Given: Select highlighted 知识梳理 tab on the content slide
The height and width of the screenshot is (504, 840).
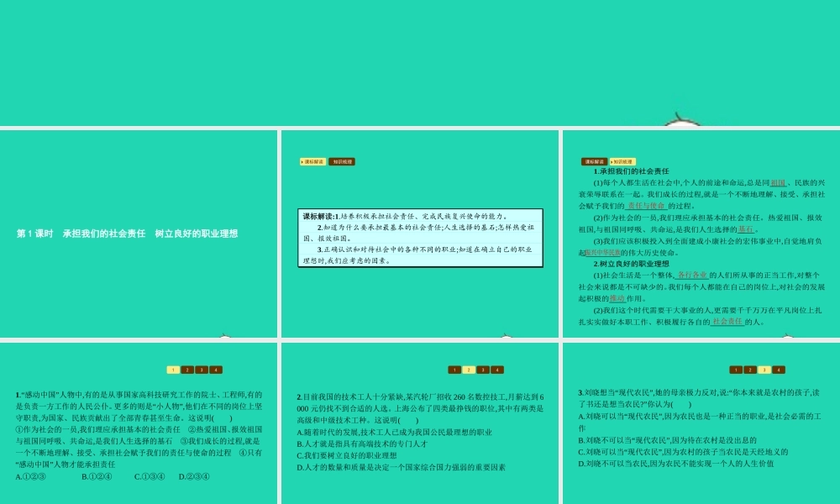Looking at the screenshot, I should click(x=622, y=162).
